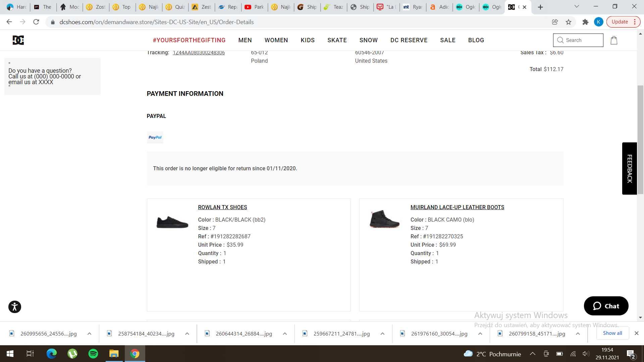Open the FEEDBACK side tab

[630, 169]
